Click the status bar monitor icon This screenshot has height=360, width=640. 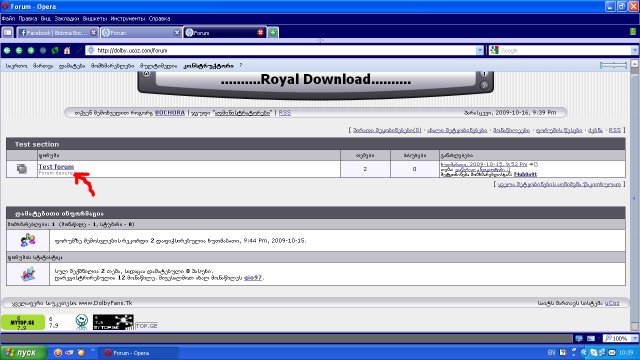579,338
